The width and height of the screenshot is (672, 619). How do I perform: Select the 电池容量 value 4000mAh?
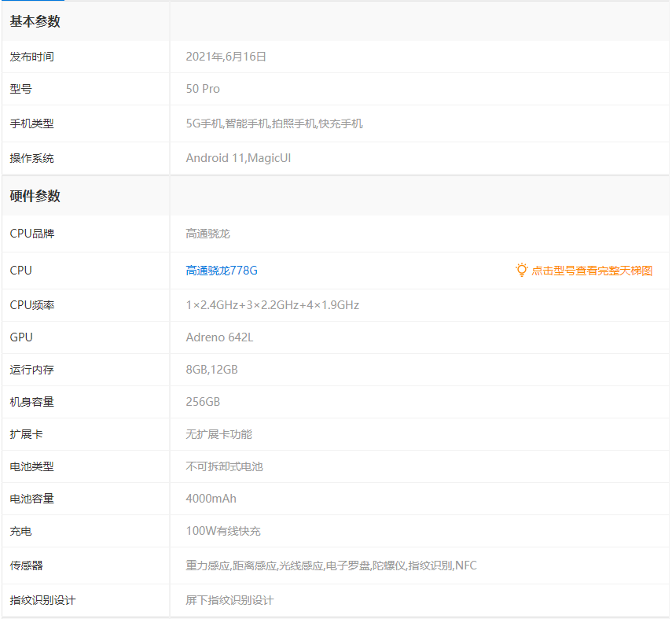coord(210,498)
